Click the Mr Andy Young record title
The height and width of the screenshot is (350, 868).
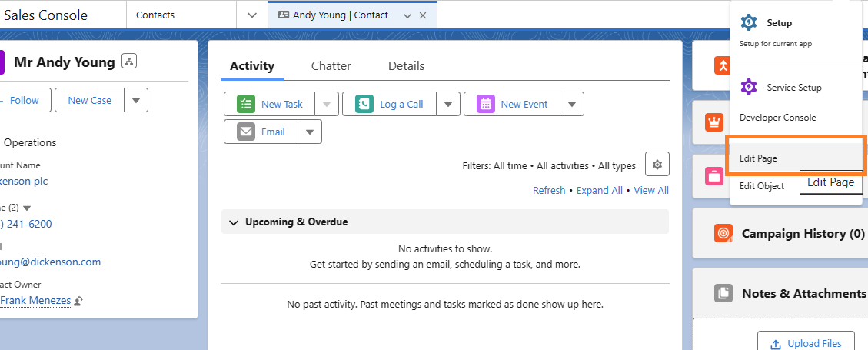click(65, 62)
